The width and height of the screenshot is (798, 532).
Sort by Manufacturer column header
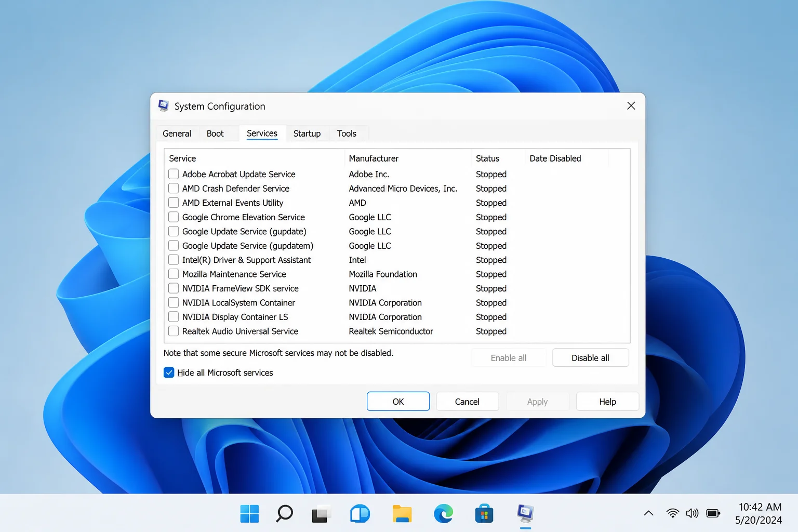pyautogui.click(x=408, y=158)
